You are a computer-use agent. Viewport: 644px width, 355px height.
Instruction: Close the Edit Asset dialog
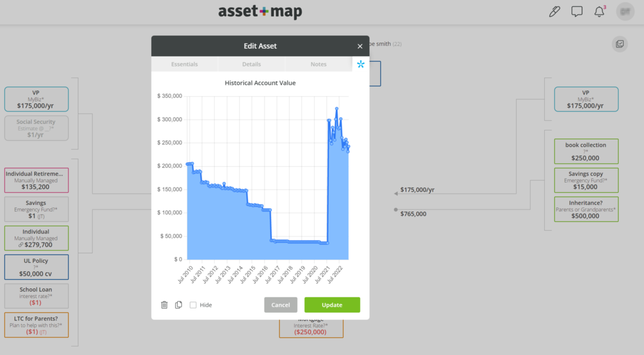pyautogui.click(x=360, y=46)
